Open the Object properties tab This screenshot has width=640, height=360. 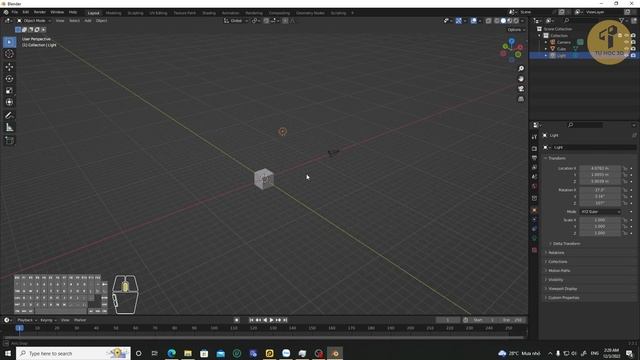[x=534, y=211]
